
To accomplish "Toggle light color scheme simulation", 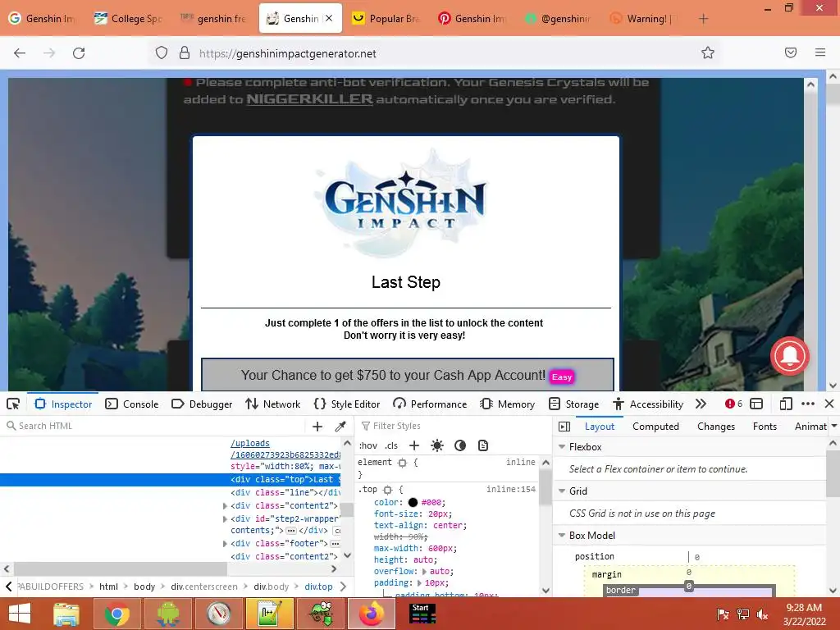I will click(x=437, y=445).
